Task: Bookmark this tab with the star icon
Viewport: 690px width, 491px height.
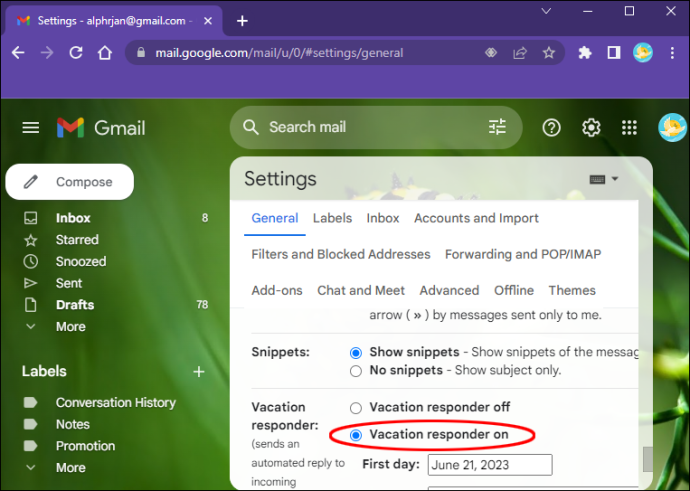Action: tap(548, 53)
